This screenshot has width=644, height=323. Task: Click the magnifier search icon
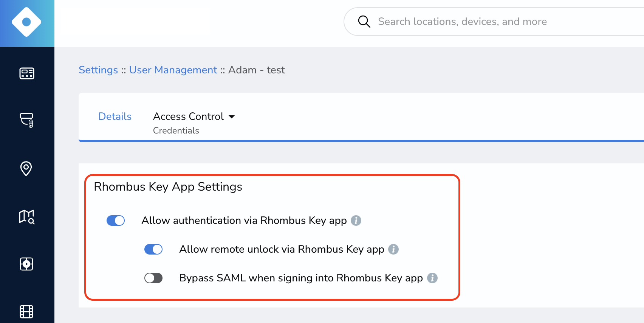pos(364,22)
